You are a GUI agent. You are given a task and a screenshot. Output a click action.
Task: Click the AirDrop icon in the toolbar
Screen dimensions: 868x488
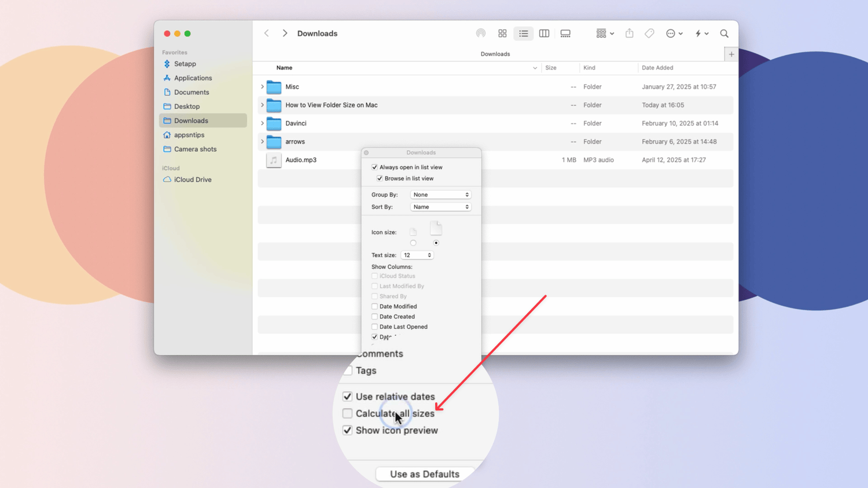(481, 33)
